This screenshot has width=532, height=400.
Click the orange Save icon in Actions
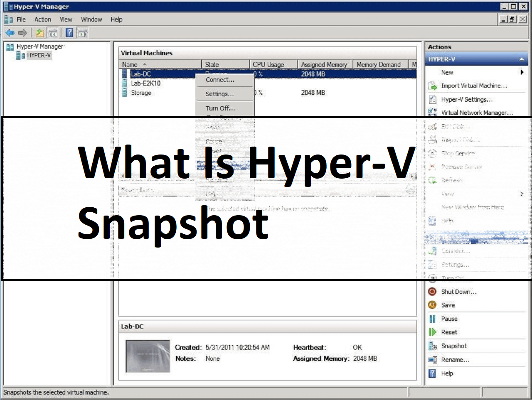pos(432,305)
